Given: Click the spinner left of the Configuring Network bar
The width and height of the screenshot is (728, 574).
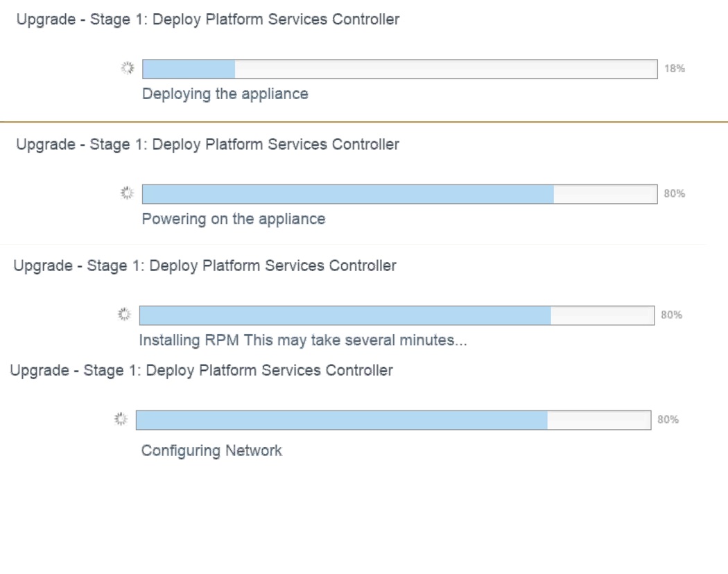Looking at the screenshot, I should coord(121,419).
